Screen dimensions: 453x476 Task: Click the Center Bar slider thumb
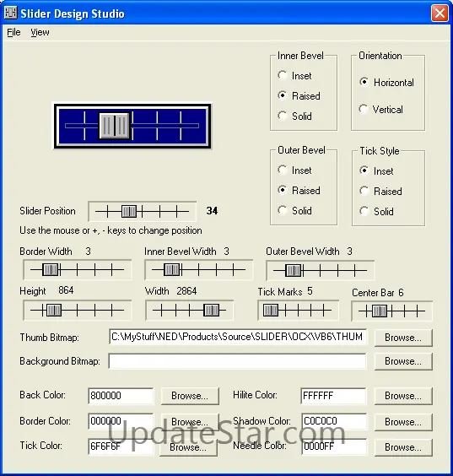point(380,311)
